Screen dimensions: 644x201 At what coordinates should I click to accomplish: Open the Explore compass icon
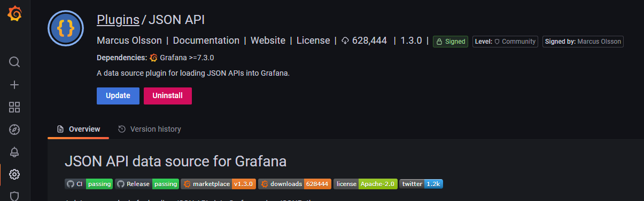point(14,130)
